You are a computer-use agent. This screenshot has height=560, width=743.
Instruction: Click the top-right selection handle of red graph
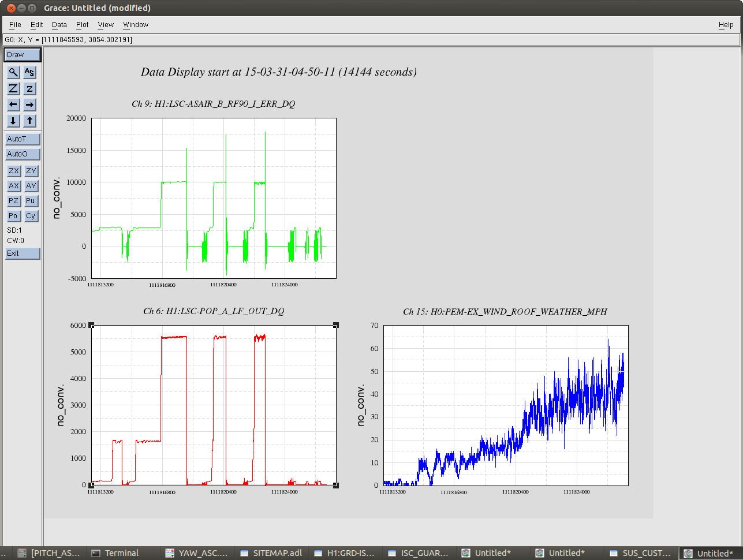point(336,326)
